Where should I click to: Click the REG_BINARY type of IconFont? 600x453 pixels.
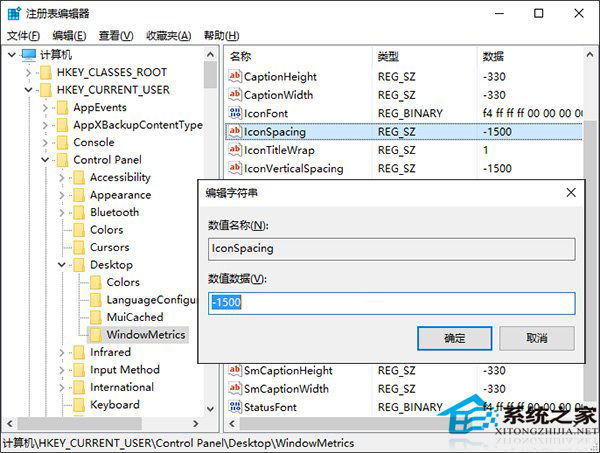(410, 114)
